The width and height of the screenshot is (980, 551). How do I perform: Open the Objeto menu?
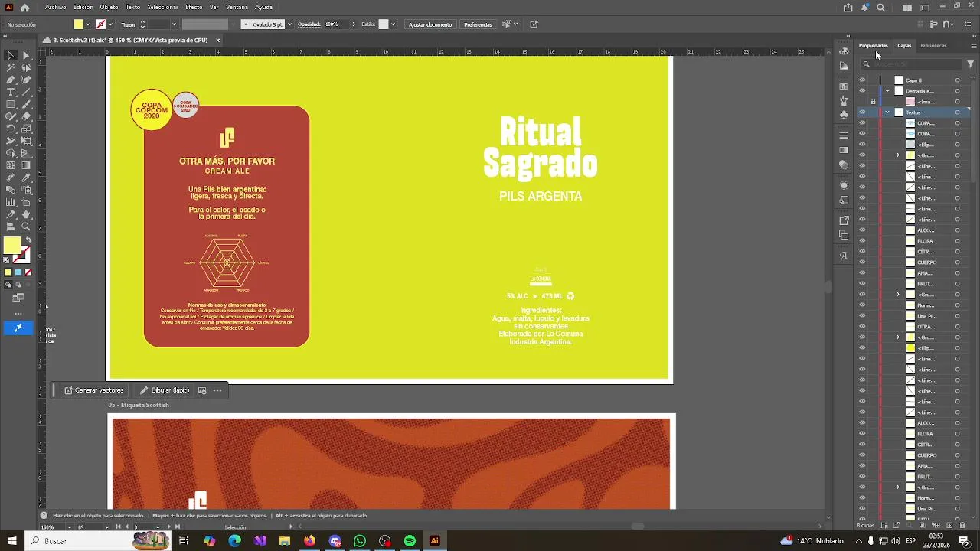[109, 7]
